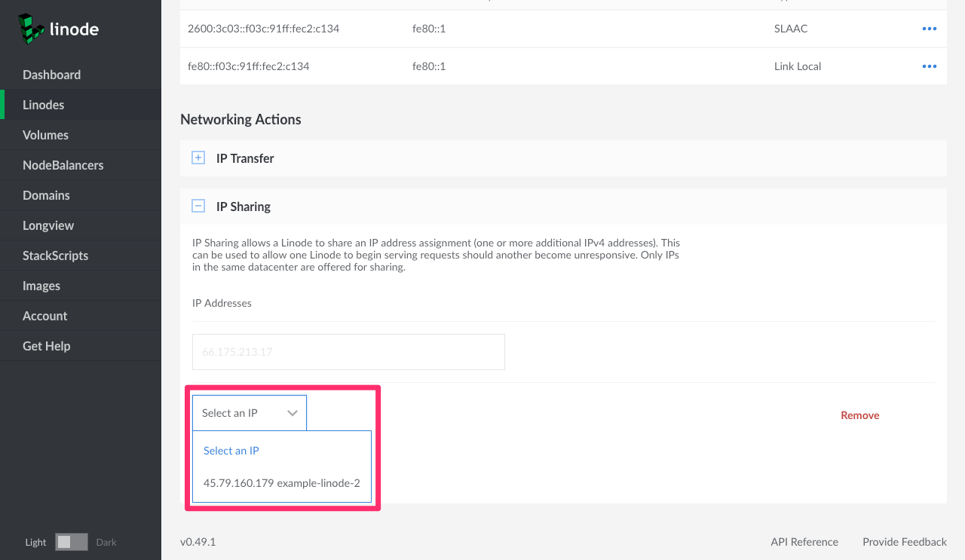
Task: Go to Dashboard in the sidebar
Action: (51, 75)
